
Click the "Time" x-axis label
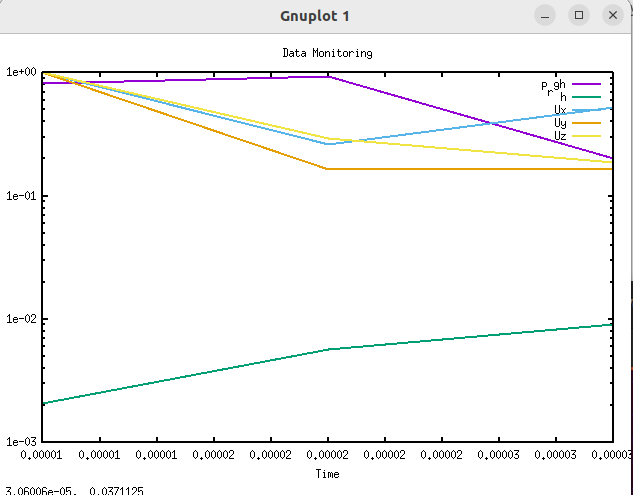pos(327,473)
